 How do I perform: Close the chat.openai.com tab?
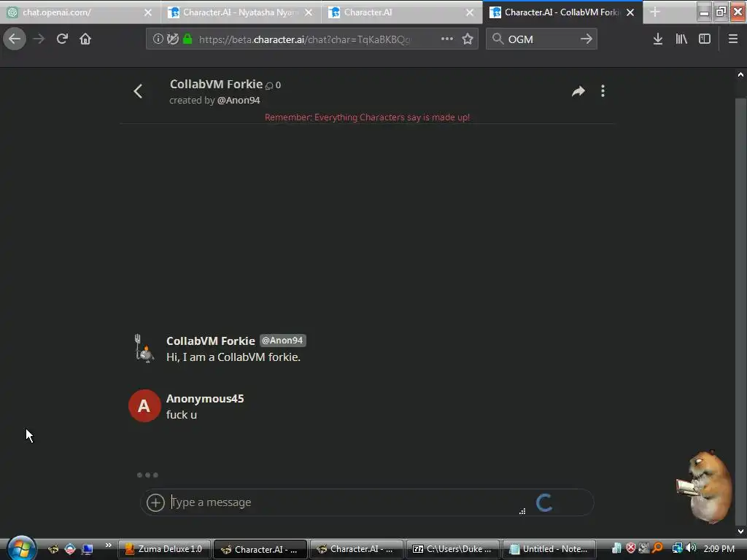point(148,12)
